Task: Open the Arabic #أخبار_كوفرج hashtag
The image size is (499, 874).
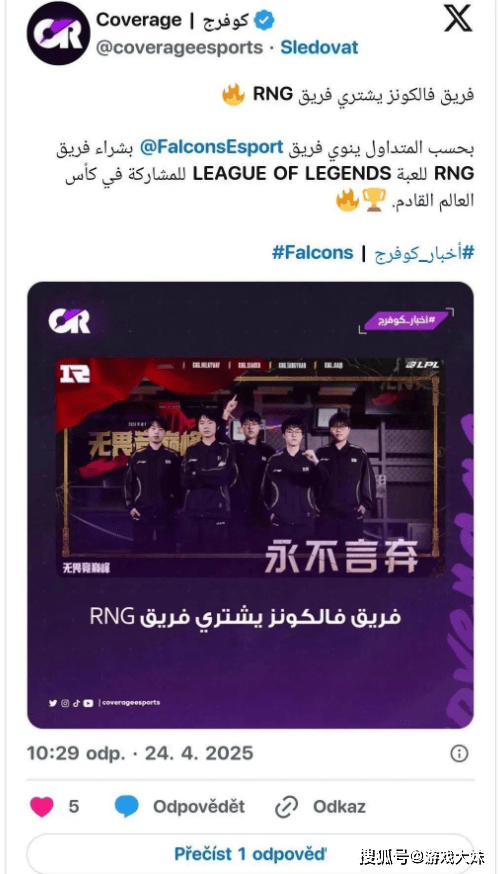Action: click(424, 253)
